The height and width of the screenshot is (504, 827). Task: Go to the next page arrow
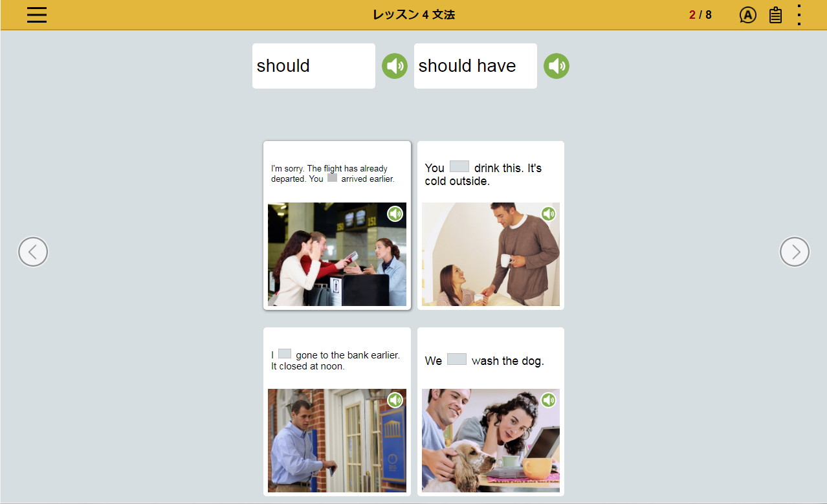click(795, 252)
